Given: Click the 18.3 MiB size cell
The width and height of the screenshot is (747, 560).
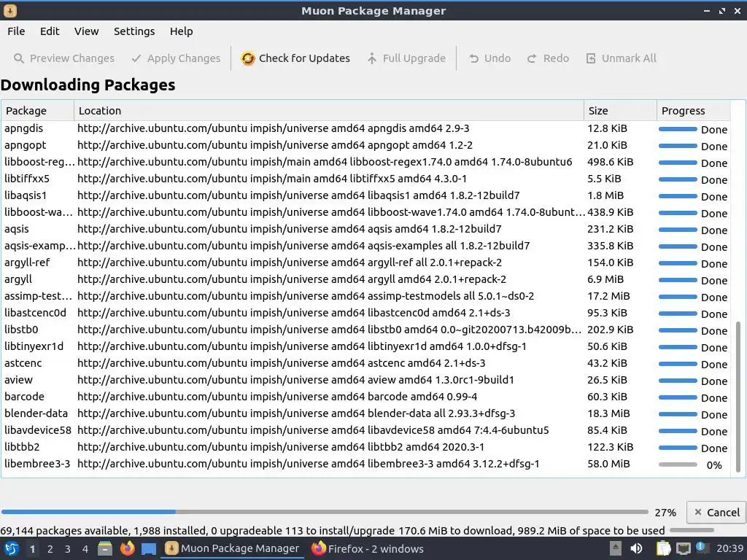Looking at the screenshot, I should [x=608, y=413].
